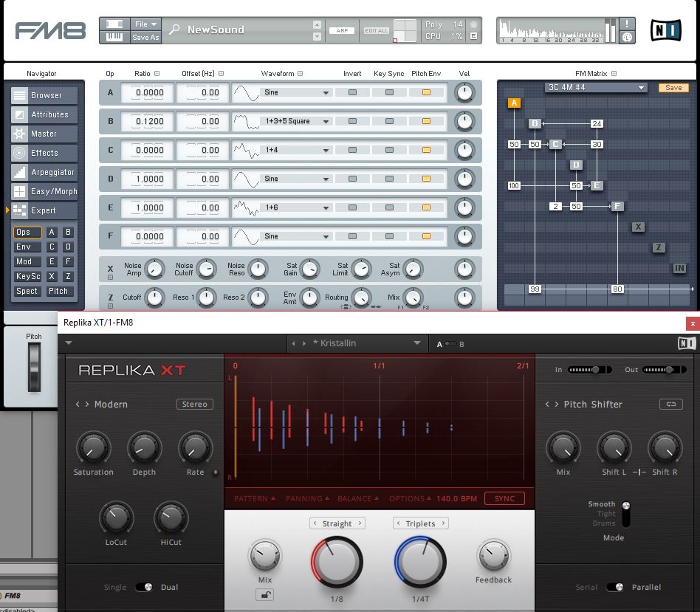The width and height of the screenshot is (700, 612).
Task: Open operator B 1+3+5 Square dropdown
Action: (296, 121)
